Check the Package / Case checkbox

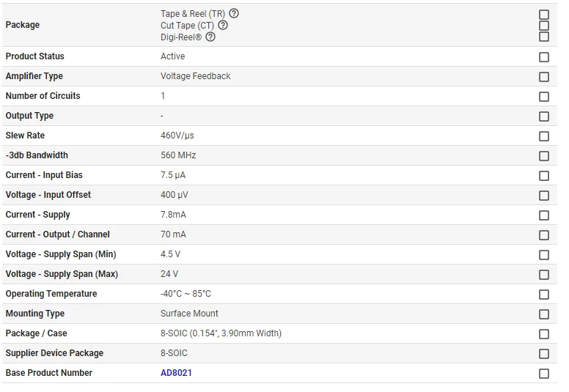click(x=544, y=334)
